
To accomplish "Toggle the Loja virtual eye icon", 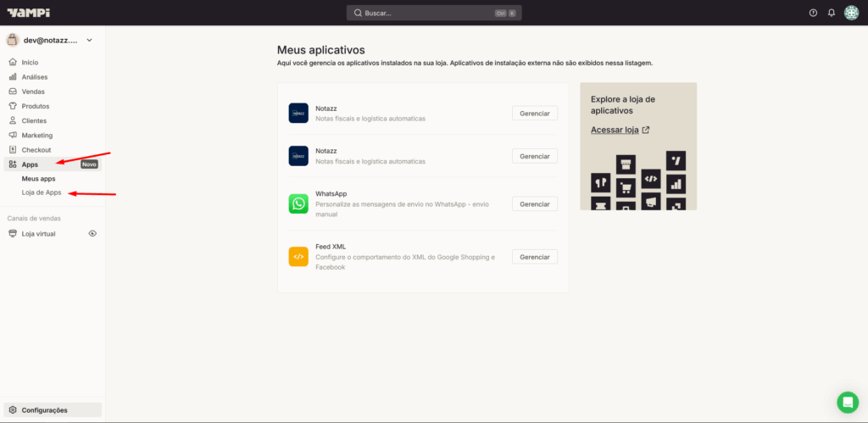I will pos(92,234).
